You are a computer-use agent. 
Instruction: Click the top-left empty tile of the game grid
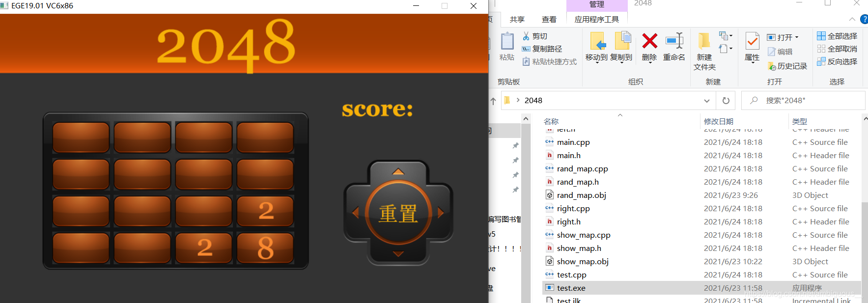point(81,138)
